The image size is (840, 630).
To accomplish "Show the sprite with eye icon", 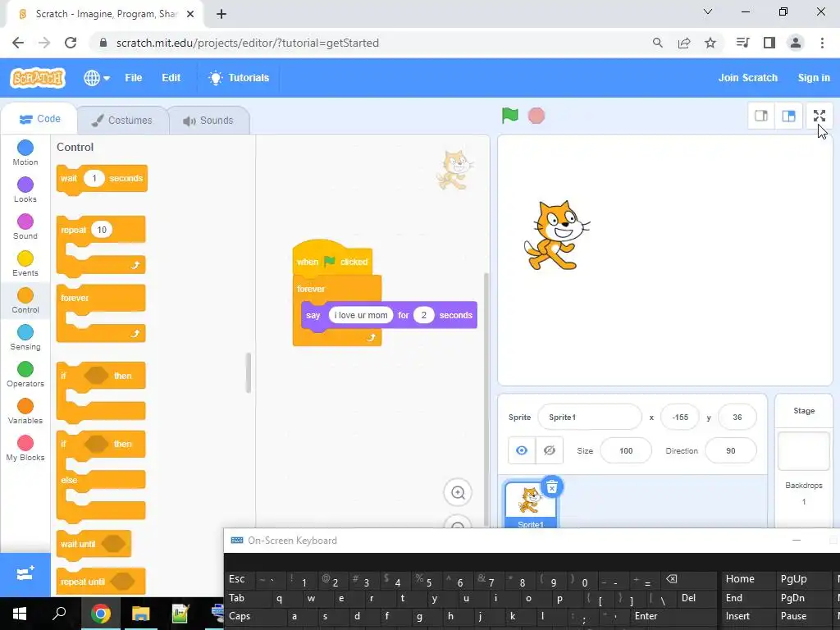I will pos(522,450).
